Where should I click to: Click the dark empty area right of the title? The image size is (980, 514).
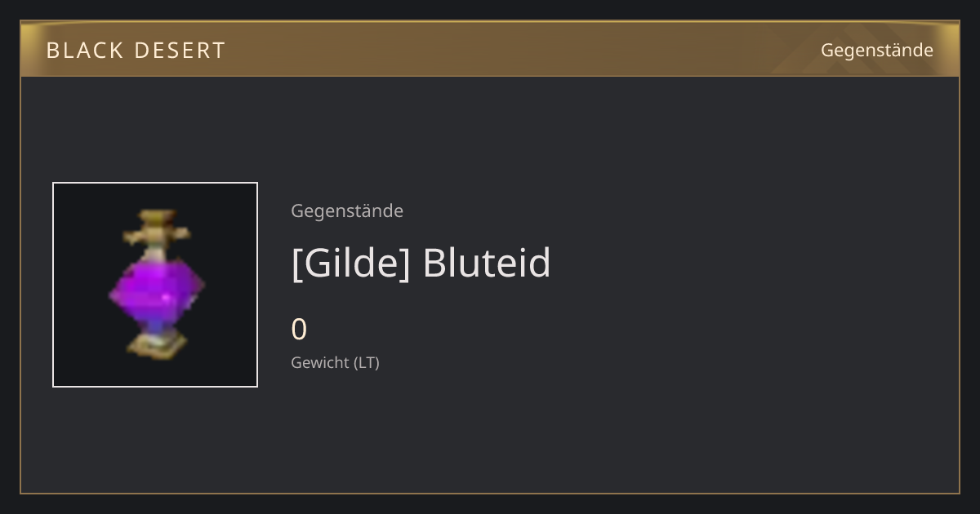click(751, 263)
